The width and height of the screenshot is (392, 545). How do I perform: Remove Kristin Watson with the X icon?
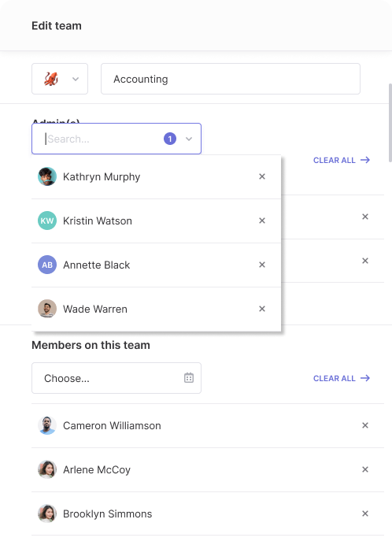pyautogui.click(x=262, y=221)
